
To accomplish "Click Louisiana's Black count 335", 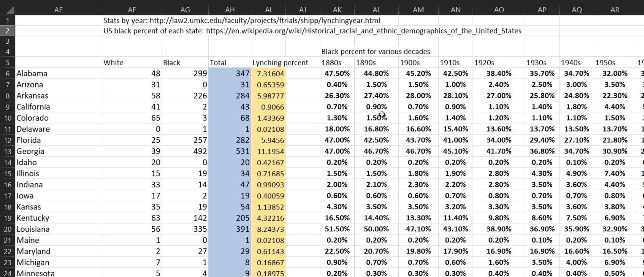I will (x=185, y=229).
